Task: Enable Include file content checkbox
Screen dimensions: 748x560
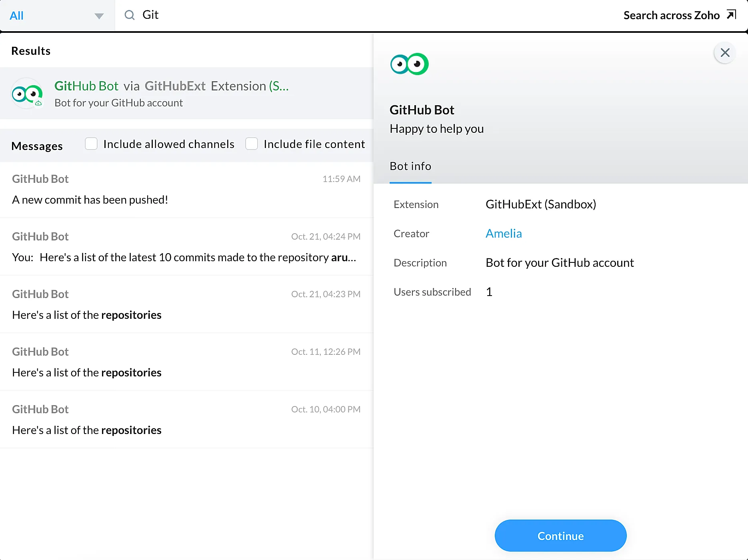Action: click(x=252, y=144)
